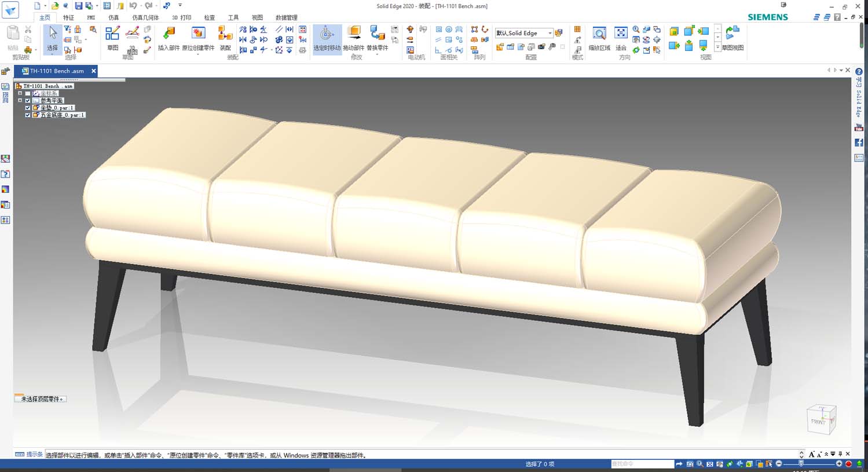
Task: Click the Undo arrow in quick access bar
Action: click(133, 6)
